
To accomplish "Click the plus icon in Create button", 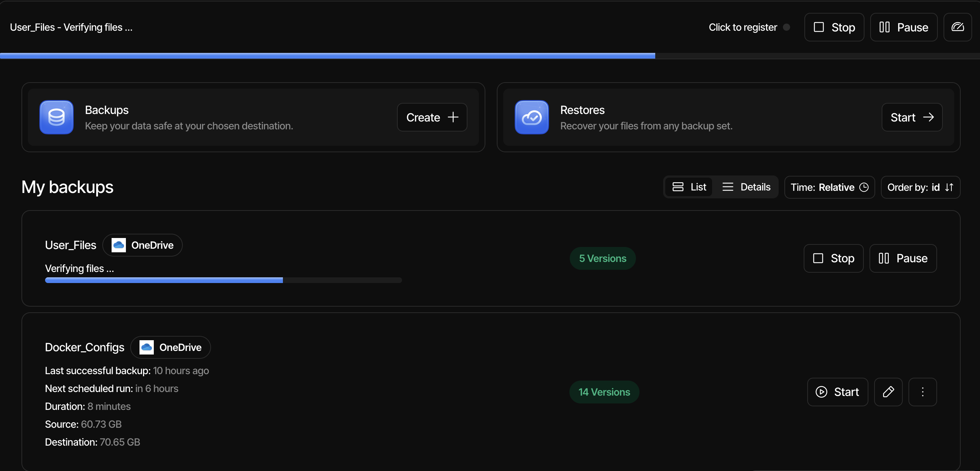I will click(453, 117).
